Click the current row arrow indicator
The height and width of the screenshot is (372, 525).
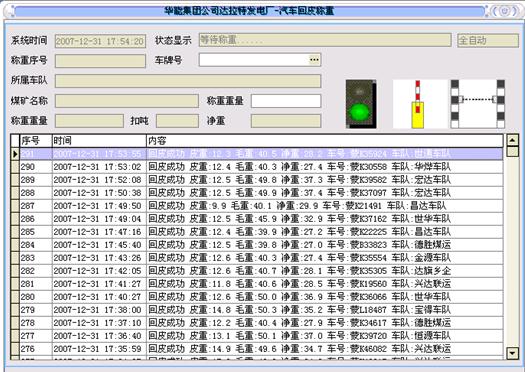pos(15,154)
